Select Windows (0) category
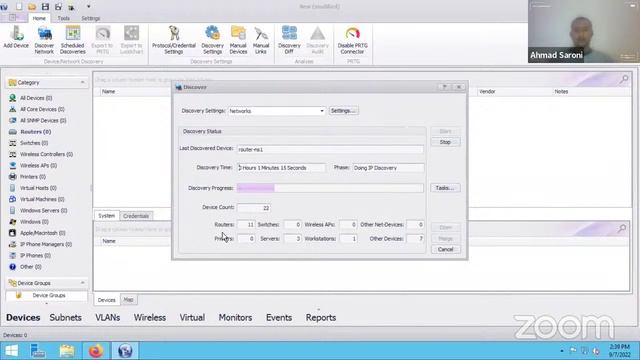The width and height of the screenshot is (640, 360). pyautogui.click(x=34, y=222)
